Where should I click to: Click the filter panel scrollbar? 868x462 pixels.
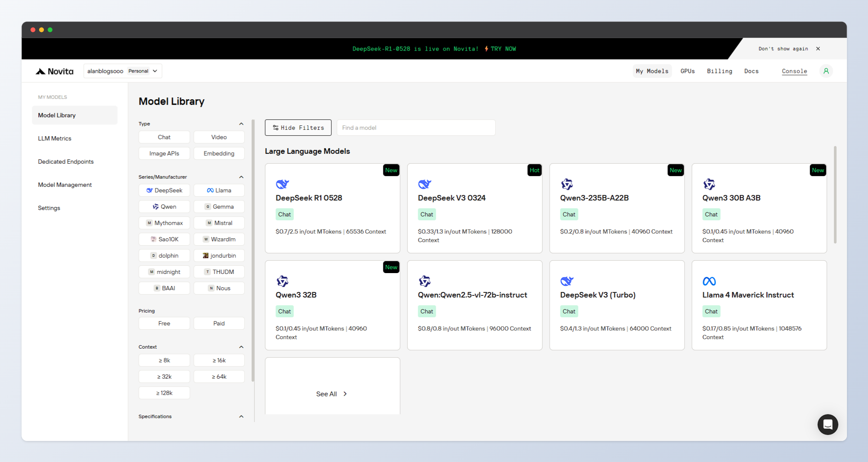(x=253, y=250)
